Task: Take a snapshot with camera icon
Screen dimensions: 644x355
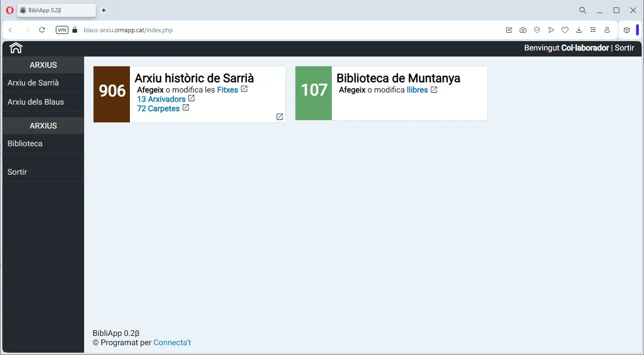Action: pos(523,30)
